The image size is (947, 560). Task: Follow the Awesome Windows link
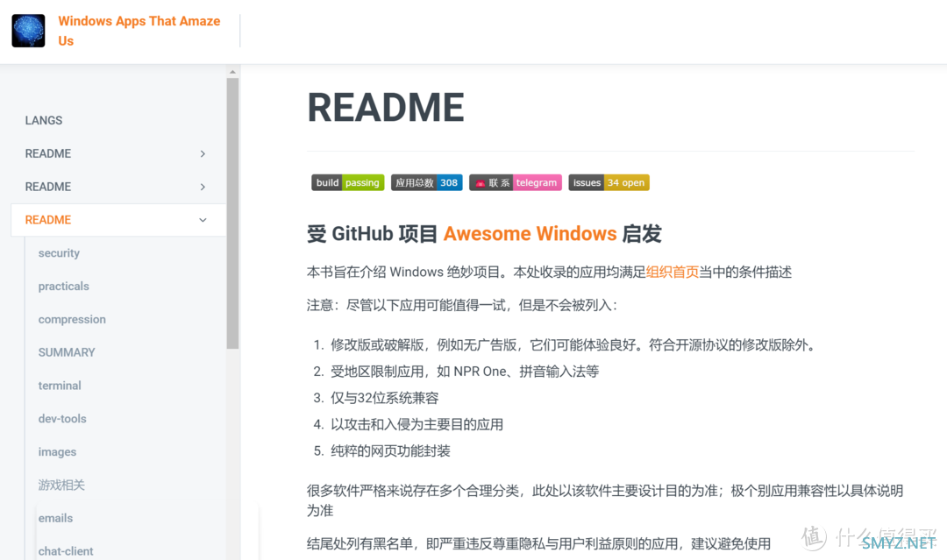[530, 233]
